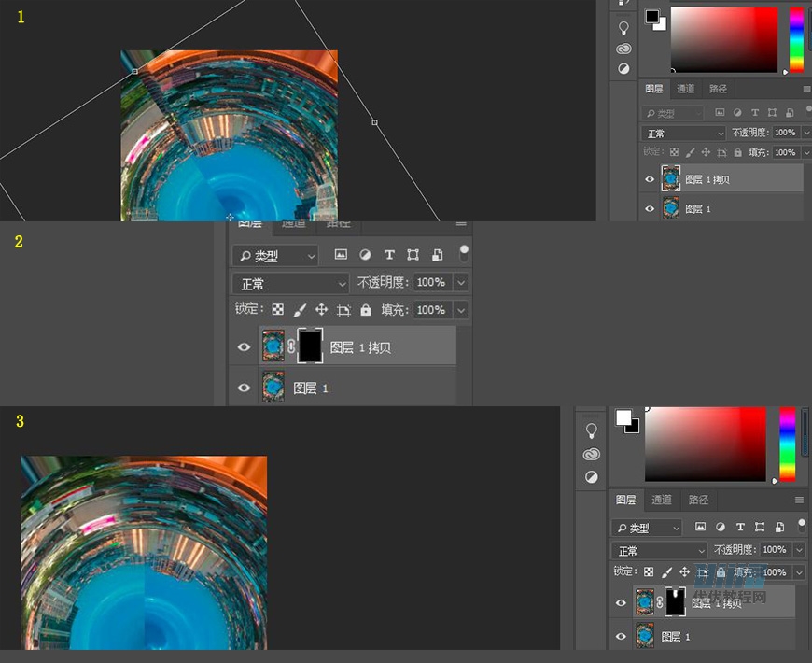The height and width of the screenshot is (663, 812).
Task: Switch to the 通道 tab in section 3
Action: point(662,500)
